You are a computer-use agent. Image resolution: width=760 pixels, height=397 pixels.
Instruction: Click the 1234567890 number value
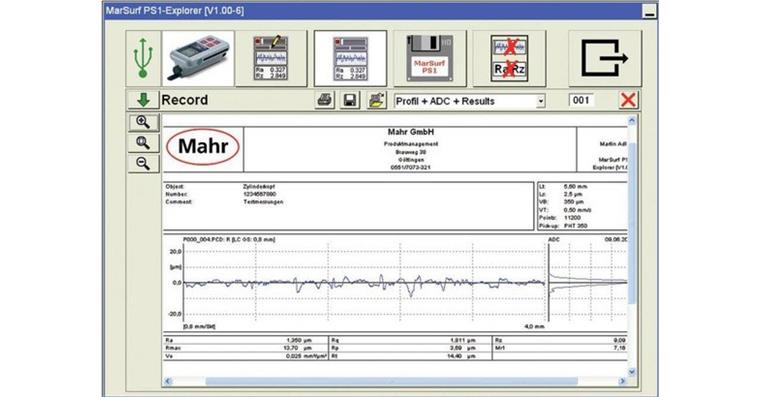tap(259, 194)
